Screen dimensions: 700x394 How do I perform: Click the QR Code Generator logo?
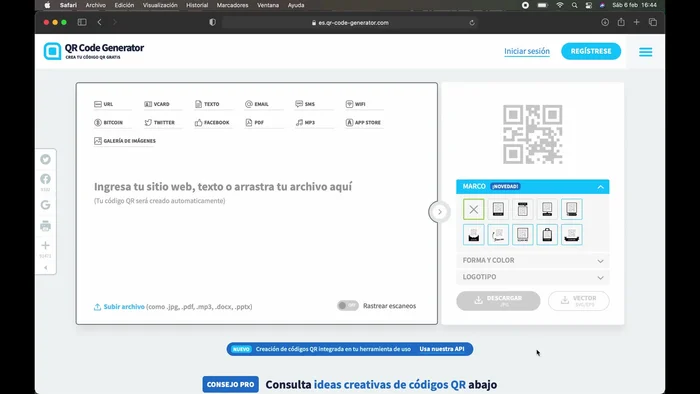click(94, 51)
